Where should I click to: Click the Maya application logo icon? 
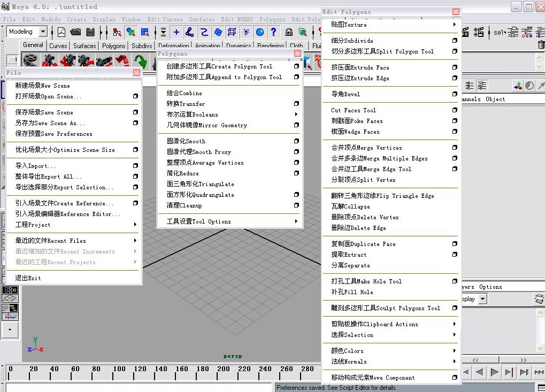(5, 6)
